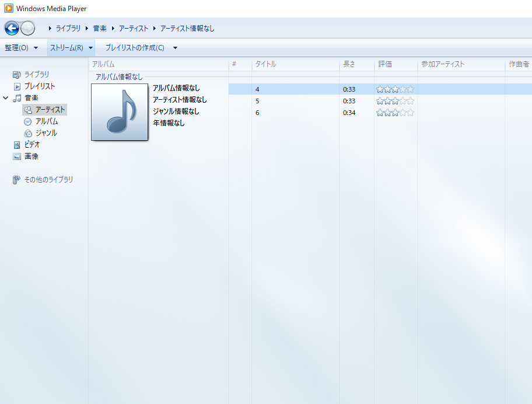Sort by タイトル column header
This screenshot has width=532, height=404.
point(296,64)
